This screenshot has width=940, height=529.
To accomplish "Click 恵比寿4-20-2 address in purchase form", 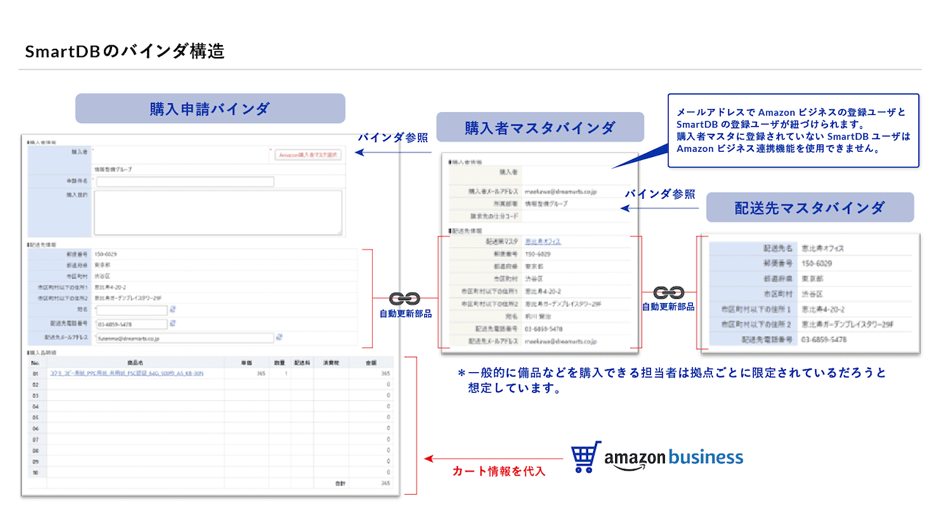I will click(110, 287).
